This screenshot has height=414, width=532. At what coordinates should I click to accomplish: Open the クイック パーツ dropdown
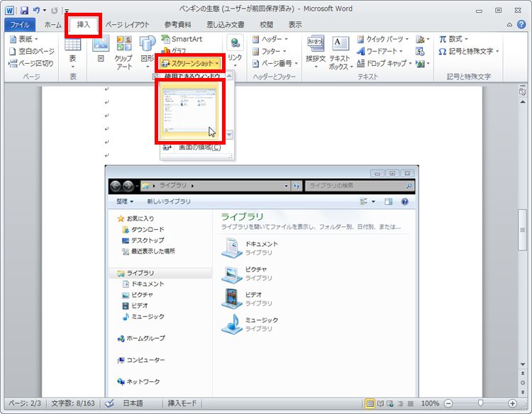click(383, 39)
